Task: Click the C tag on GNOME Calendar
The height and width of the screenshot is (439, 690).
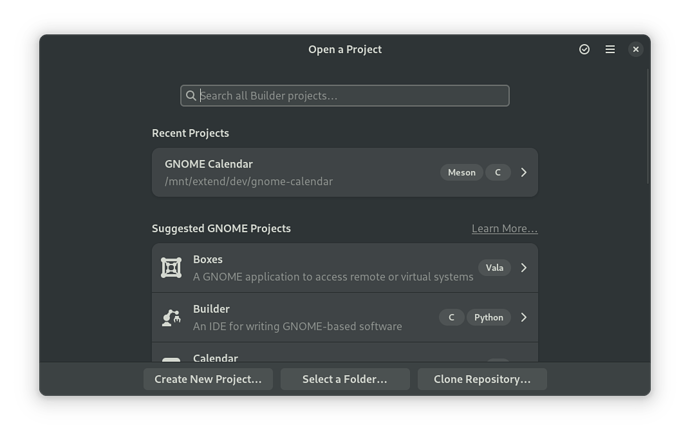Action: pos(498,172)
